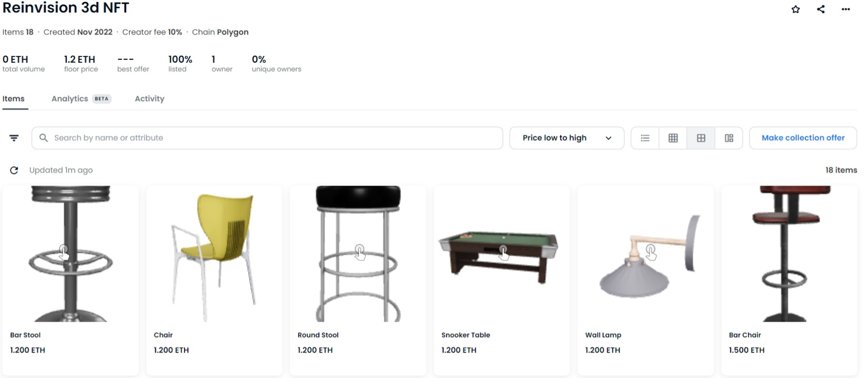
Task: Click the Bar Chair item title
Action: (x=745, y=335)
